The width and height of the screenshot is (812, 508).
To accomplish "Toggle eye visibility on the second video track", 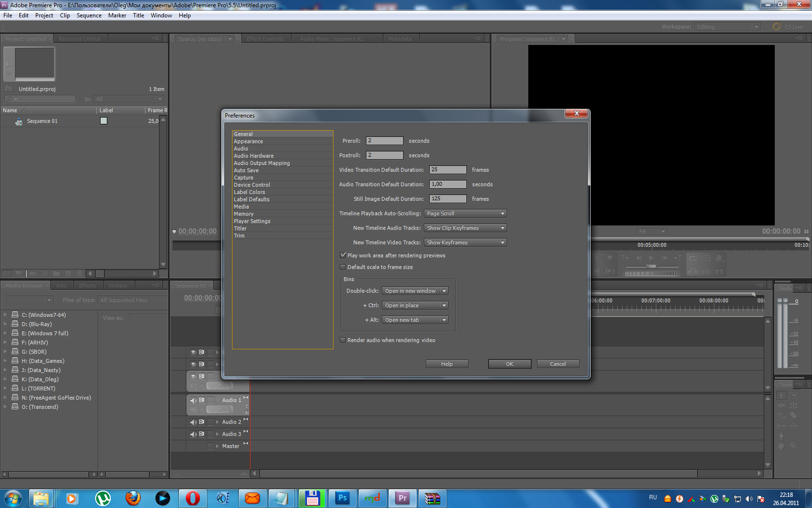I will [193, 364].
